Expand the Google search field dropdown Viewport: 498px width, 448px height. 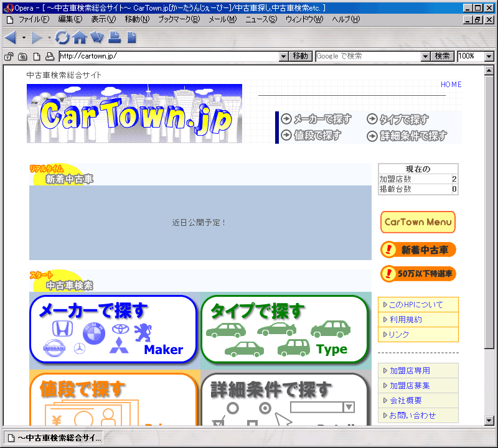pyautogui.click(x=425, y=57)
